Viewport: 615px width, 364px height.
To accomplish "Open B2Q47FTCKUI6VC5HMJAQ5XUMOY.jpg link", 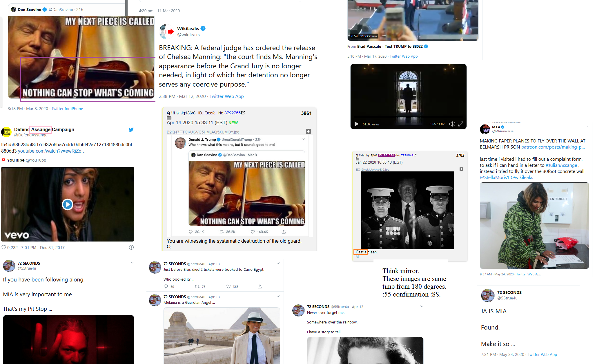I will (203, 132).
